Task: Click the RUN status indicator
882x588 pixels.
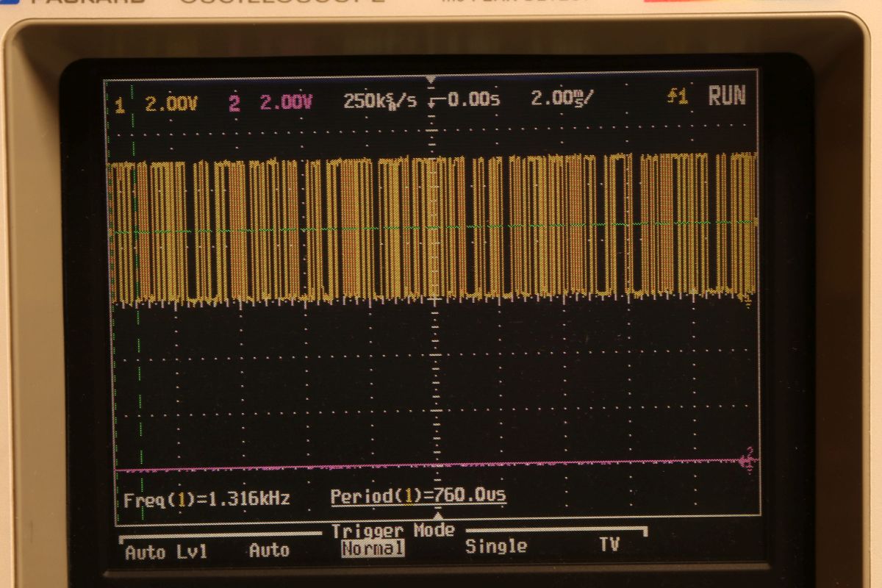Action: (726, 96)
